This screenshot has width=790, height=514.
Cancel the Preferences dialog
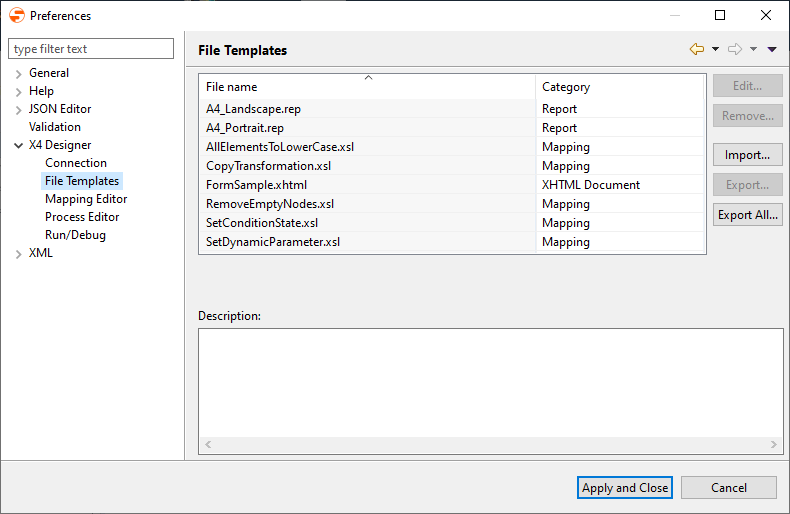click(728, 488)
